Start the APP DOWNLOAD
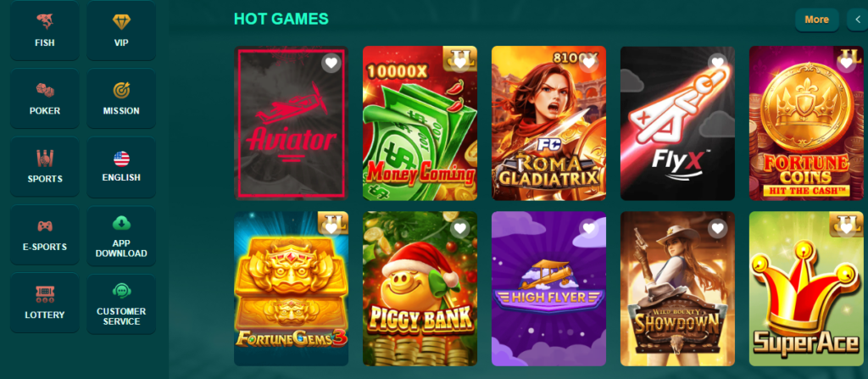Screen dimensions: 868x379 point(121,235)
